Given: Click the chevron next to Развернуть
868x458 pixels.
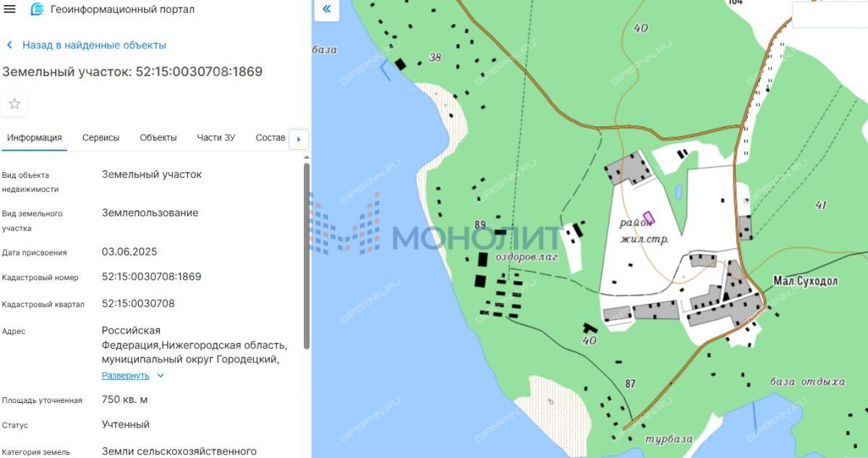Looking at the screenshot, I should 161,376.
